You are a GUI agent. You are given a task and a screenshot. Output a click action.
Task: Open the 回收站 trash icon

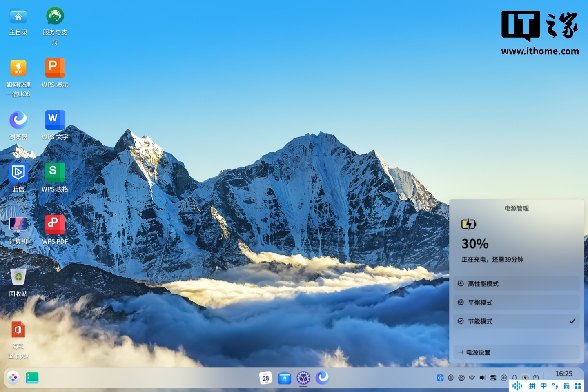pos(18,277)
